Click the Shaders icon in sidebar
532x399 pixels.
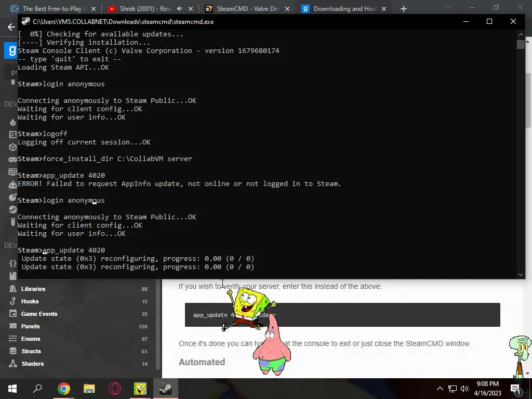point(13,363)
